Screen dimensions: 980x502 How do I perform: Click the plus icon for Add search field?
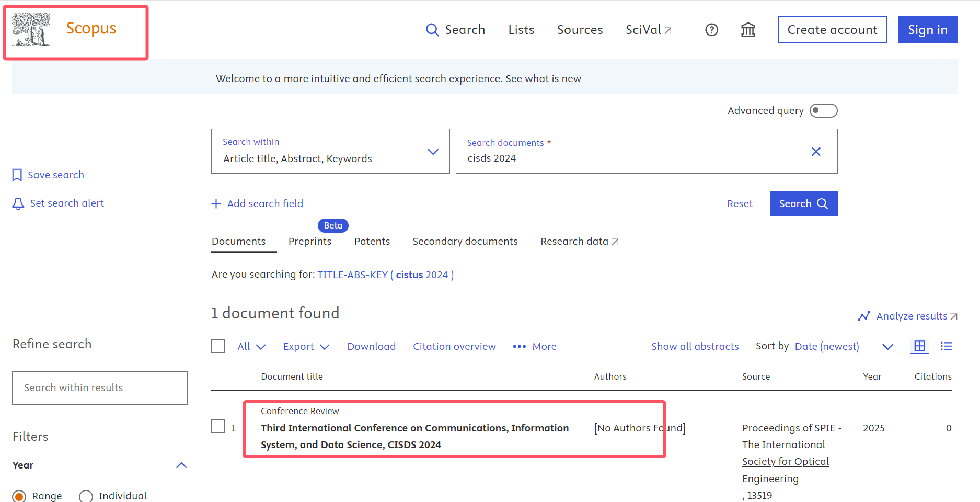click(216, 203)
